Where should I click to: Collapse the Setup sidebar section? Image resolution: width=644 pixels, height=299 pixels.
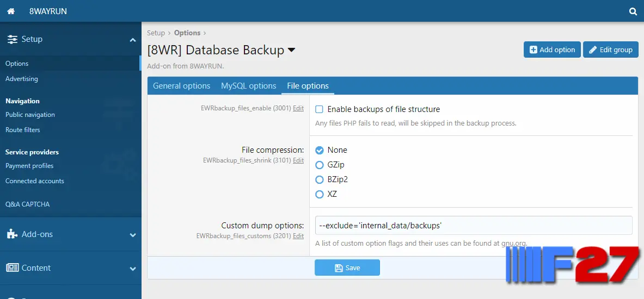point(133,40)
